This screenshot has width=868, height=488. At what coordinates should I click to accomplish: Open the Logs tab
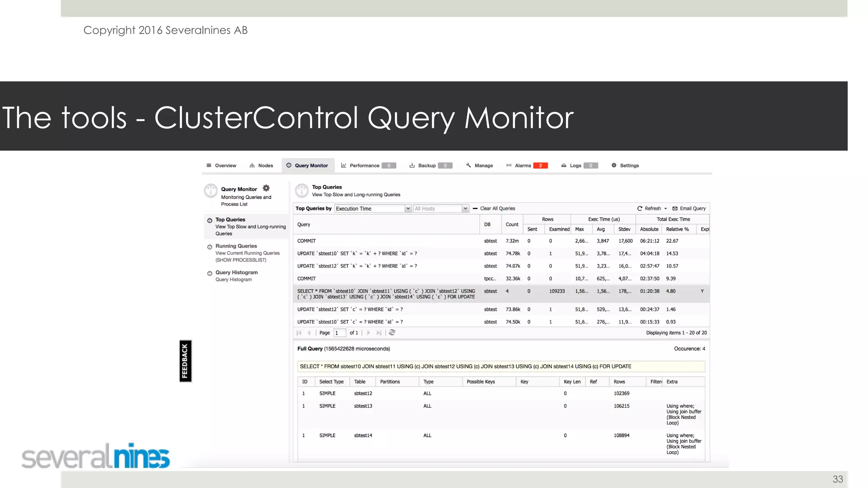coord(579,166)
